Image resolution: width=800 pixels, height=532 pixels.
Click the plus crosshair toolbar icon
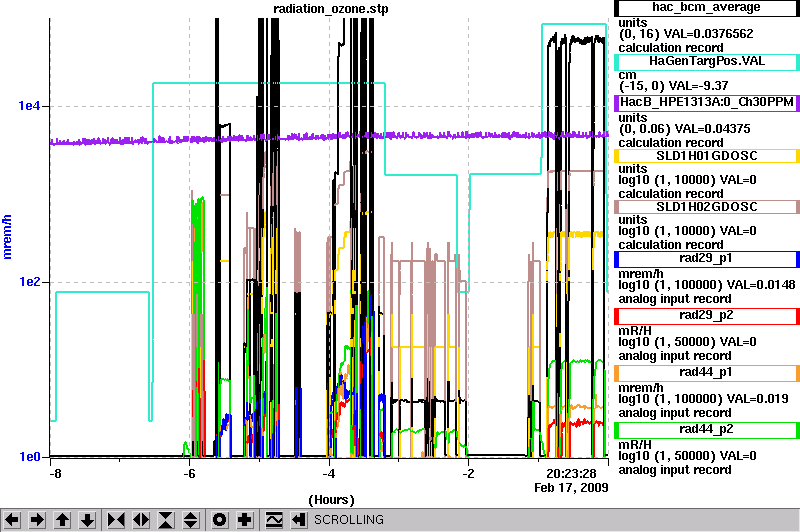(x=245, y=520)
